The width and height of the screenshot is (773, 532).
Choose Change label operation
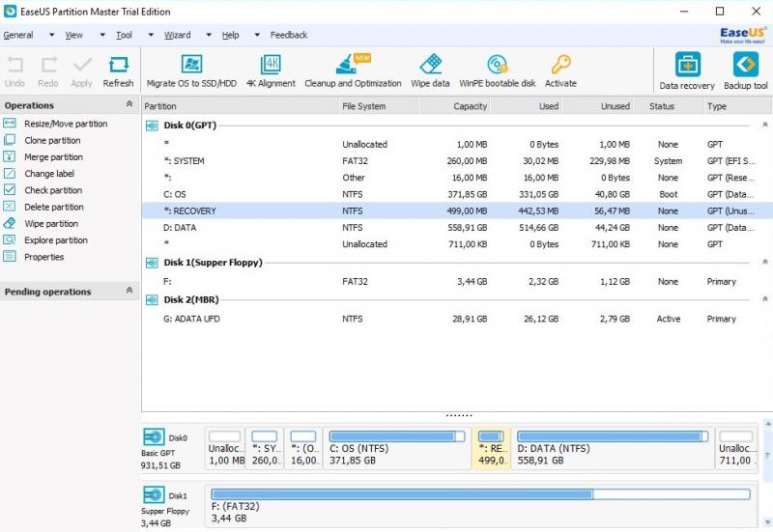(49, 174)
